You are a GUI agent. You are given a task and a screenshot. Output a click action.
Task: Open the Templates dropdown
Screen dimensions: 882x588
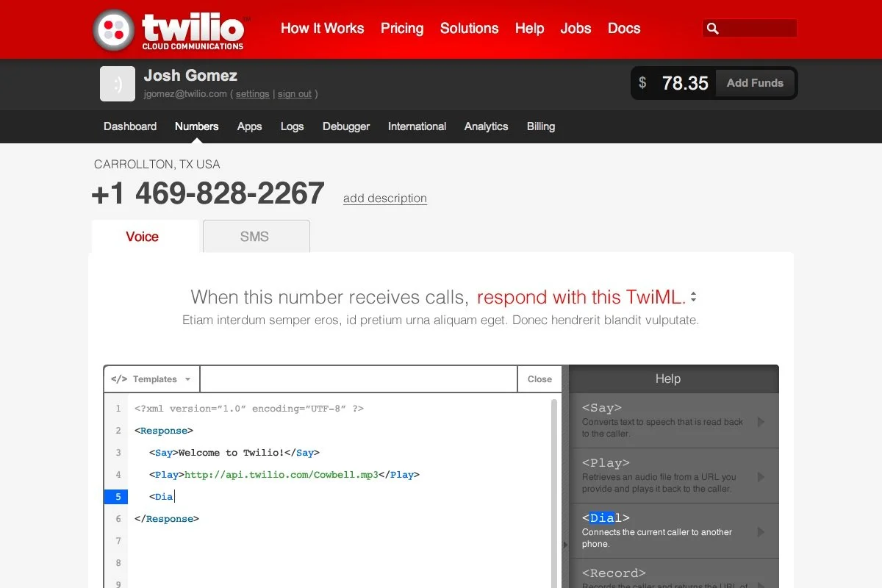pos(151,379)
